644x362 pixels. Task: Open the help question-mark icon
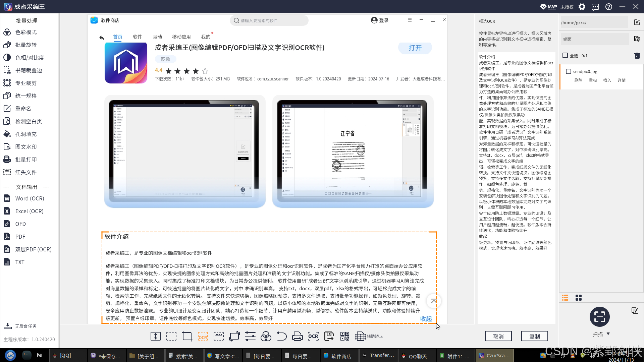click(609, 7)
